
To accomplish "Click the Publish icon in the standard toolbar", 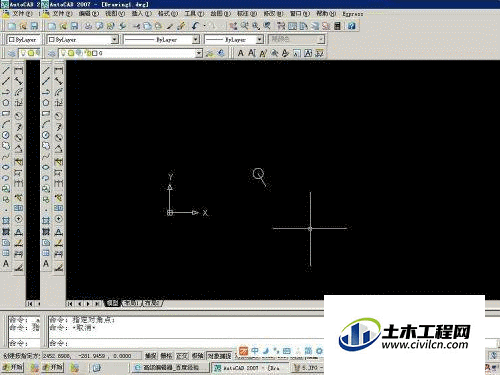I will (x=110, y=26).
